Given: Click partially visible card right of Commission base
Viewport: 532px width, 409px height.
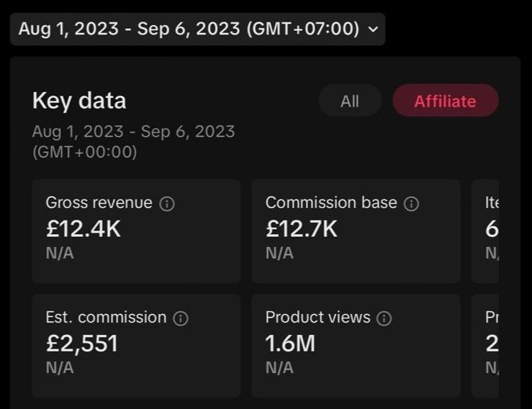Looking at the screenshot, I should point(486,230).
